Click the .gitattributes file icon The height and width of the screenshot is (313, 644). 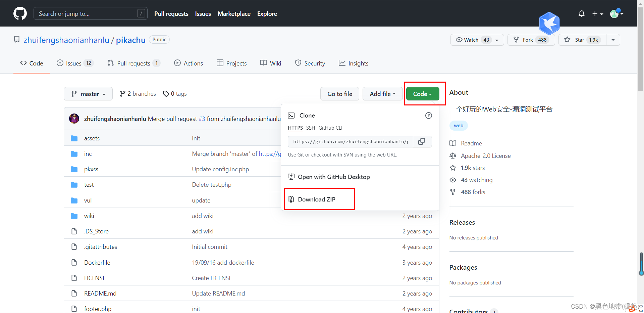[x=74, y=247]
